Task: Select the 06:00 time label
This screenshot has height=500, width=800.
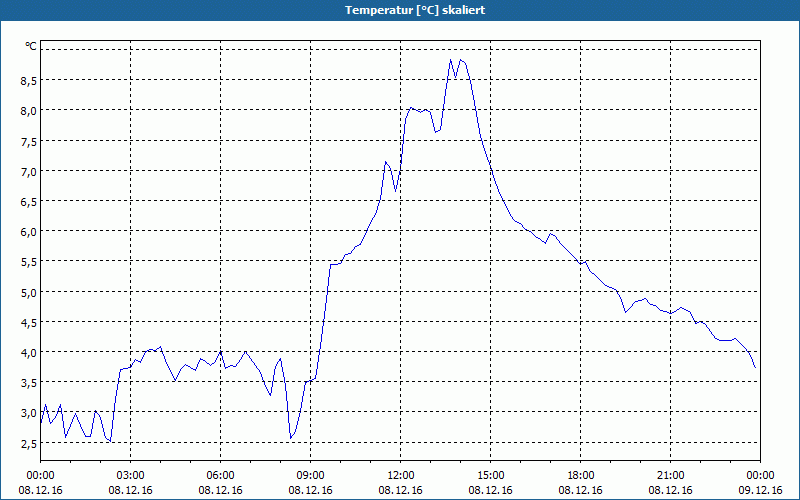Action: 220,476
